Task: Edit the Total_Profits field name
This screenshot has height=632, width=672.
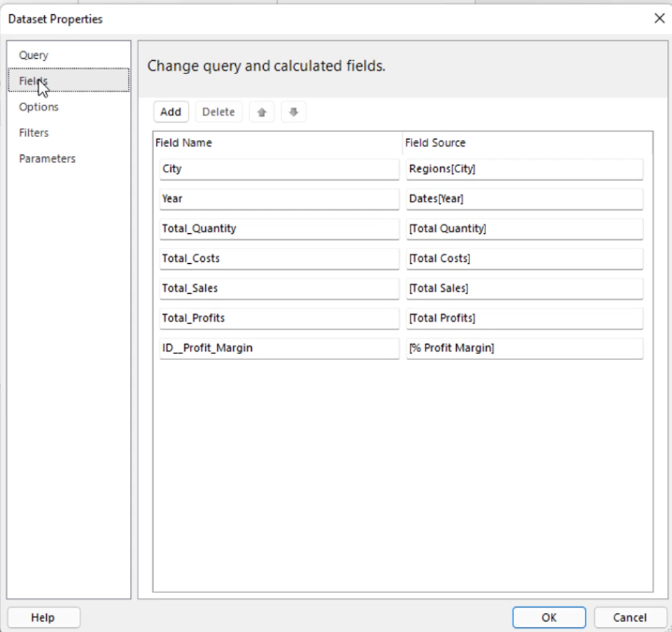Action: [x=280, y=318]
